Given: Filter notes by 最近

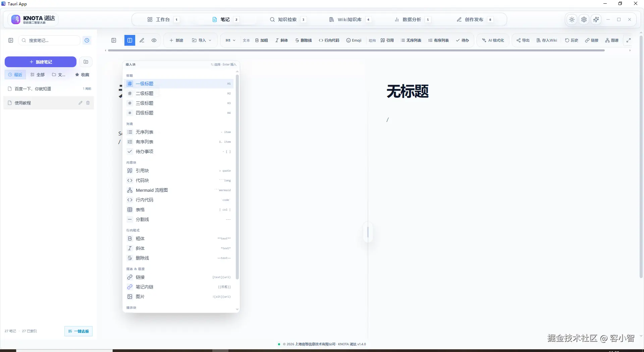Looking at the screenshot, I should (15, 75).
